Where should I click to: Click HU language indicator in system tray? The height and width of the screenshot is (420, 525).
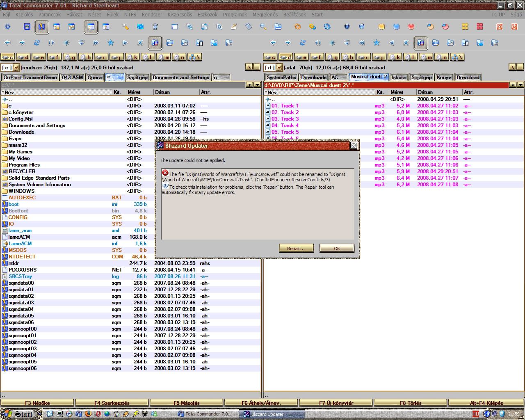pyautogui.click(x=475, y=414)
